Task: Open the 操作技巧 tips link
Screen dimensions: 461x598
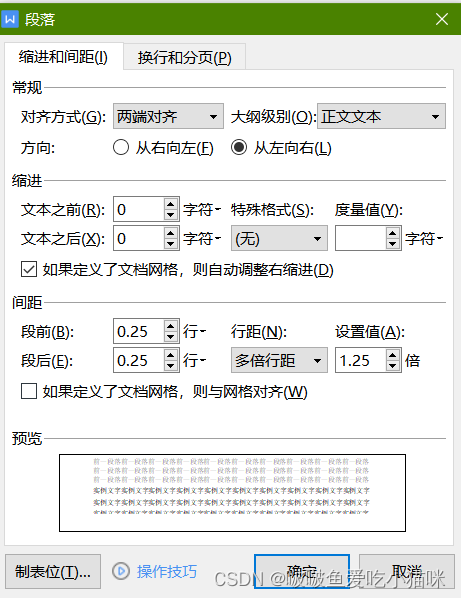Action: click(x=167, y=571)
